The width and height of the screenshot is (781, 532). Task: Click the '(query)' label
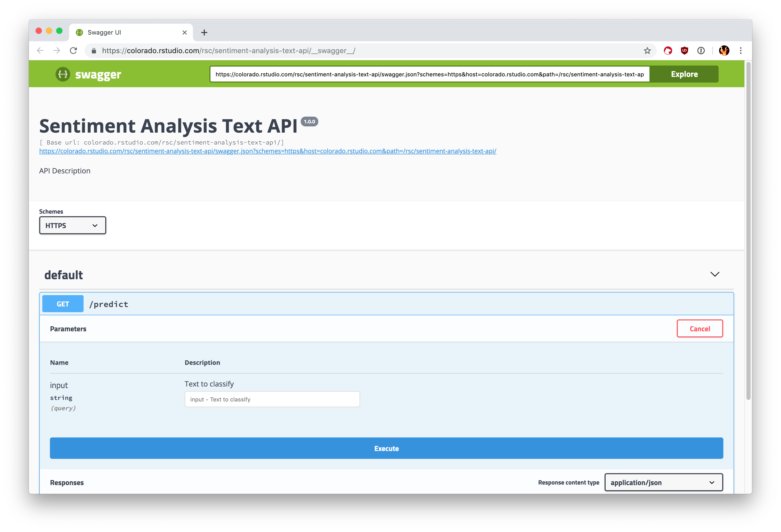pos(63,408)
